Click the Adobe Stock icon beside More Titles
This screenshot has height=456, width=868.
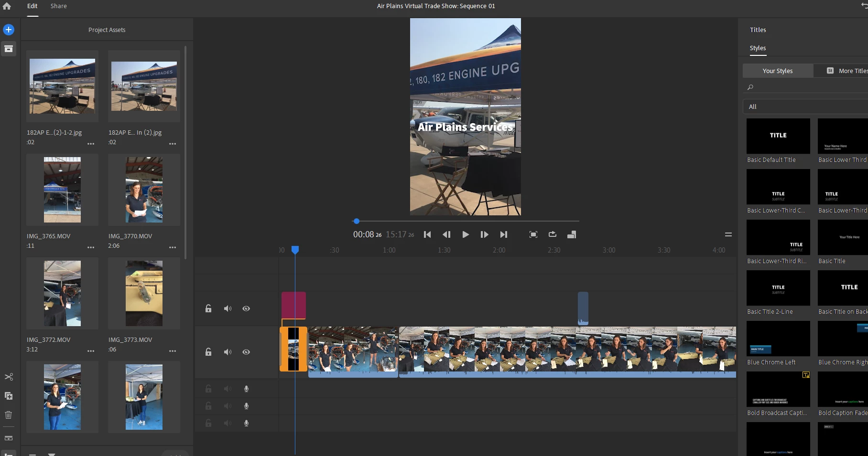pos(830,71)
